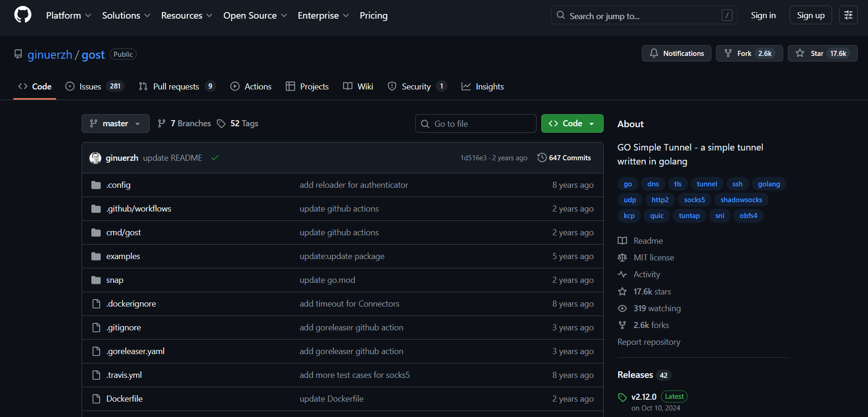Click the folder icon for .config
This screenshot has width=868, height=417.
point(96,185)
